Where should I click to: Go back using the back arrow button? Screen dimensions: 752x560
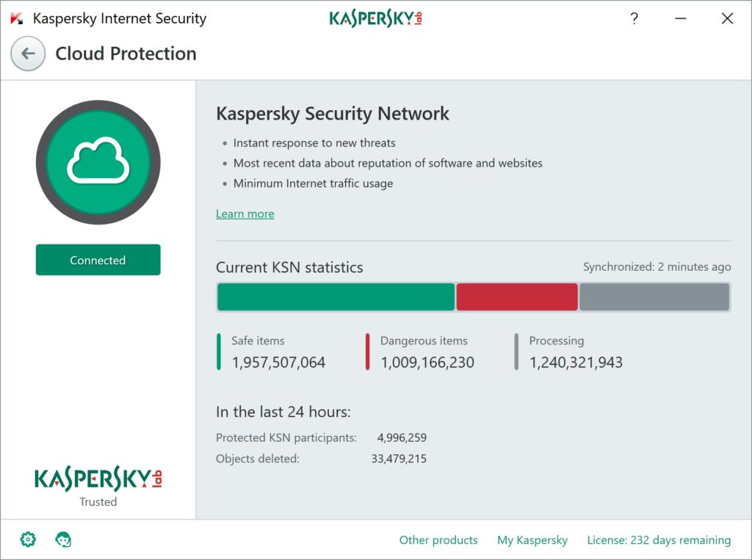click(28, 54)
